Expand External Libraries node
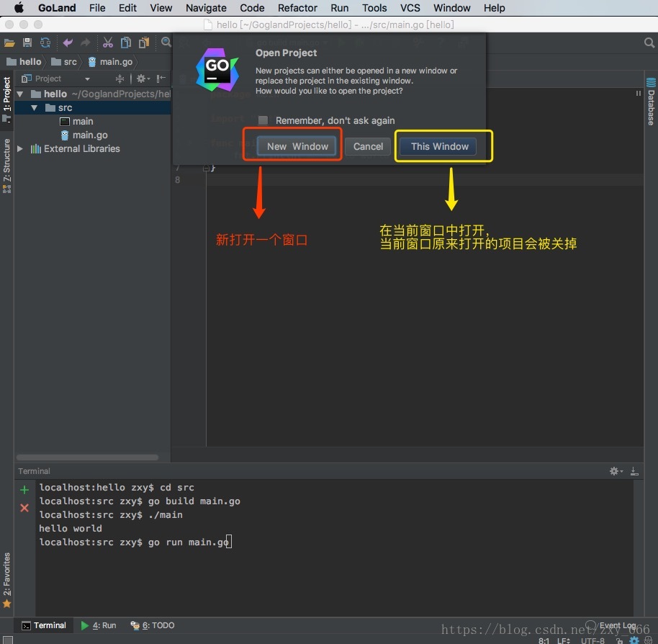Screen dimensions: 658x644 pyautogui.click(x=19, y=148)
